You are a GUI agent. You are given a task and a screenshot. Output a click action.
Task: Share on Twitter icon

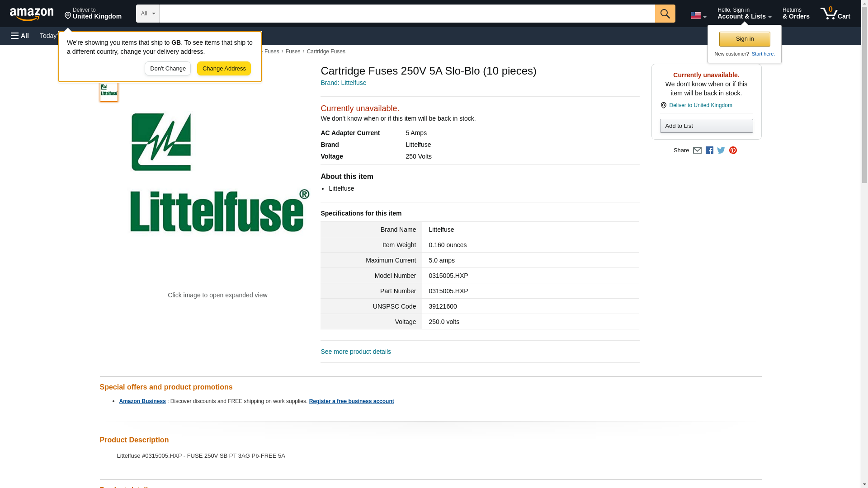click(721, 150)
